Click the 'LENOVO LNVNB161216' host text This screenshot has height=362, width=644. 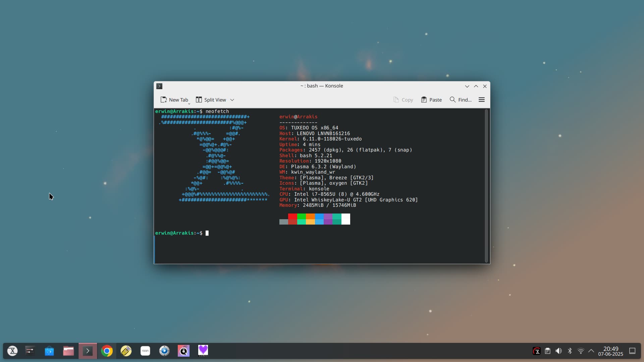coord(323,133)
